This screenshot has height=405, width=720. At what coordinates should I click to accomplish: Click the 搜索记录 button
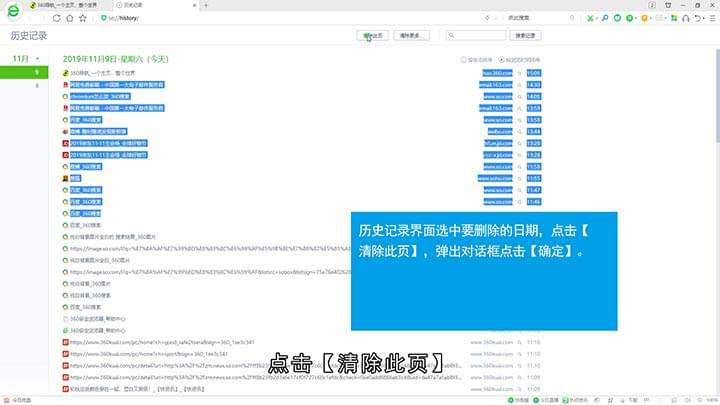tap(525, 35)
